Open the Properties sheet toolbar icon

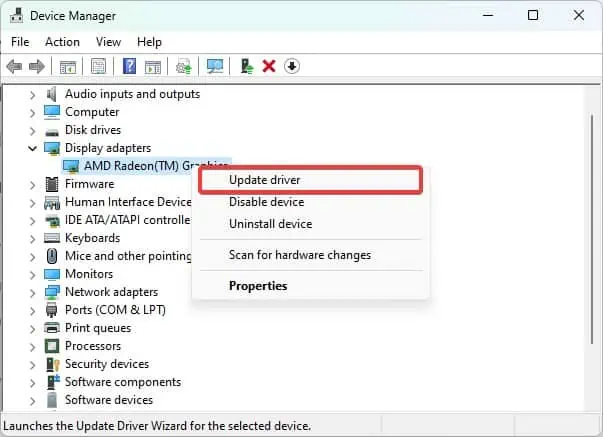(x=98, y=67)
